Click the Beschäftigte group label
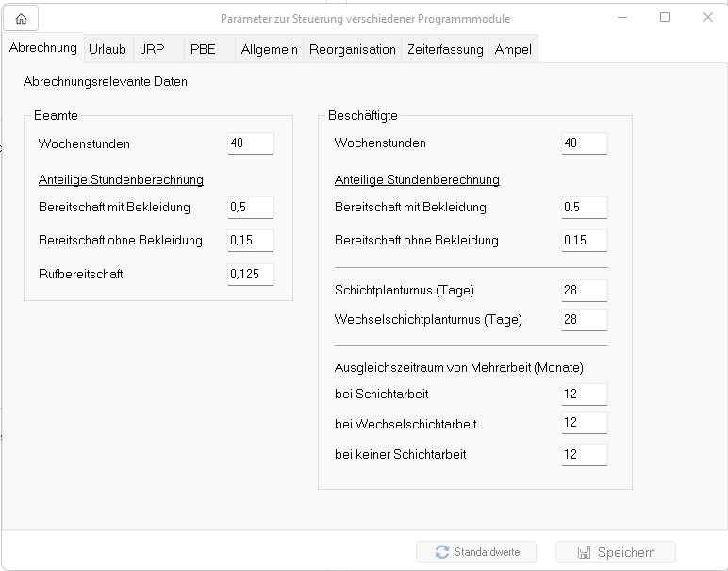Image resolution: width=728 pixels, height=571 pixels. coord(363,116)
